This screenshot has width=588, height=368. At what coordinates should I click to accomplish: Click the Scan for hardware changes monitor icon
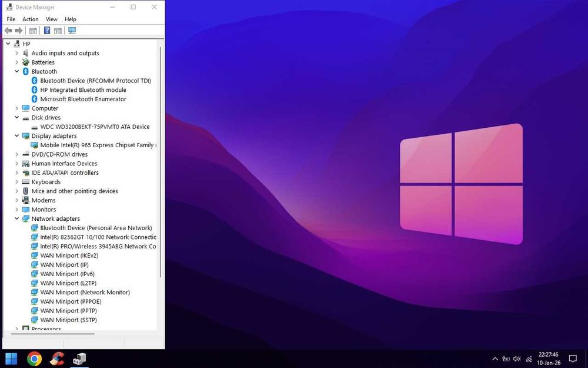pos(72,31)
